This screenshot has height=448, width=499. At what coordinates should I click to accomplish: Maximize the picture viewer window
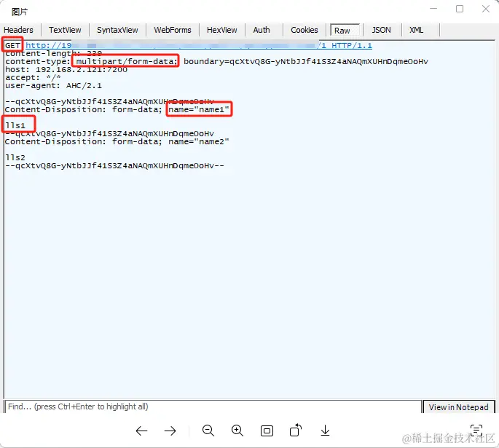tap(460, 9)
